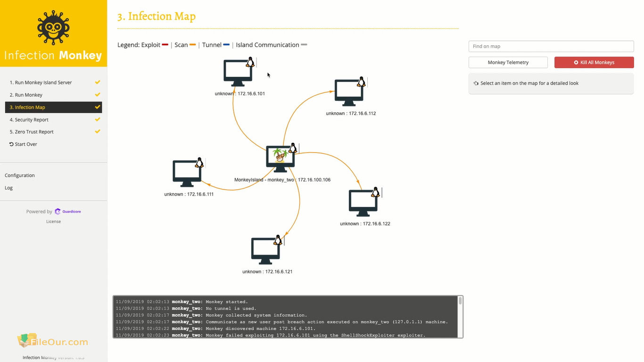Select the 172.16.6.112 computer node
Image resolution: width=644 pixels, height=362 pixels.
[349, 93]
